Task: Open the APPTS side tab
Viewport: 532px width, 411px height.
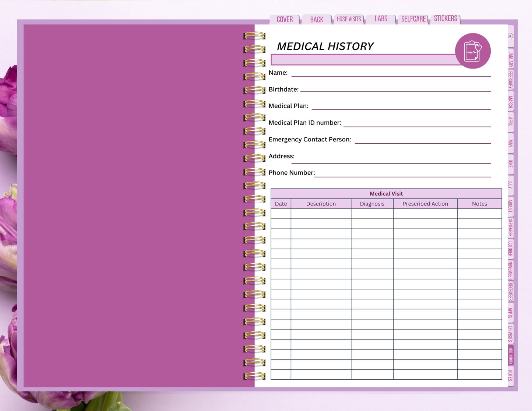Action: [510, 313]
